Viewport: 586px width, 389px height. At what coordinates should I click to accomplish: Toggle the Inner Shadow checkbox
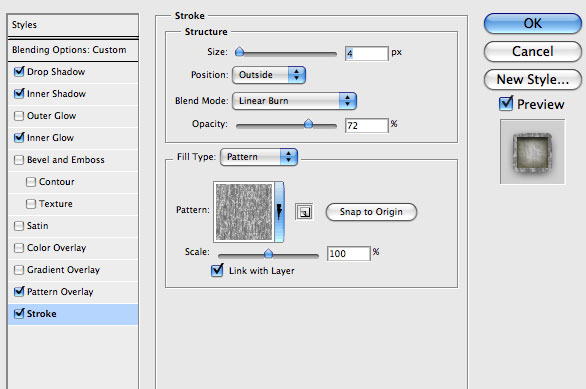(19, 93)
